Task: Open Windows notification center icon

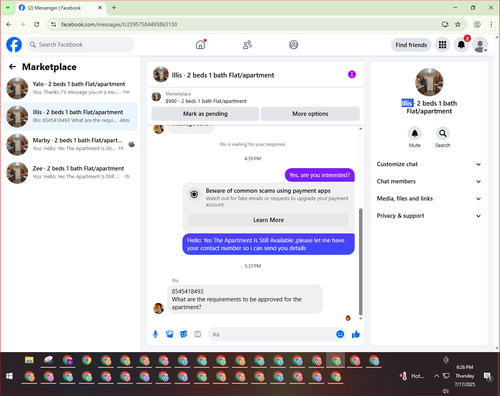Action: point(488,376)
